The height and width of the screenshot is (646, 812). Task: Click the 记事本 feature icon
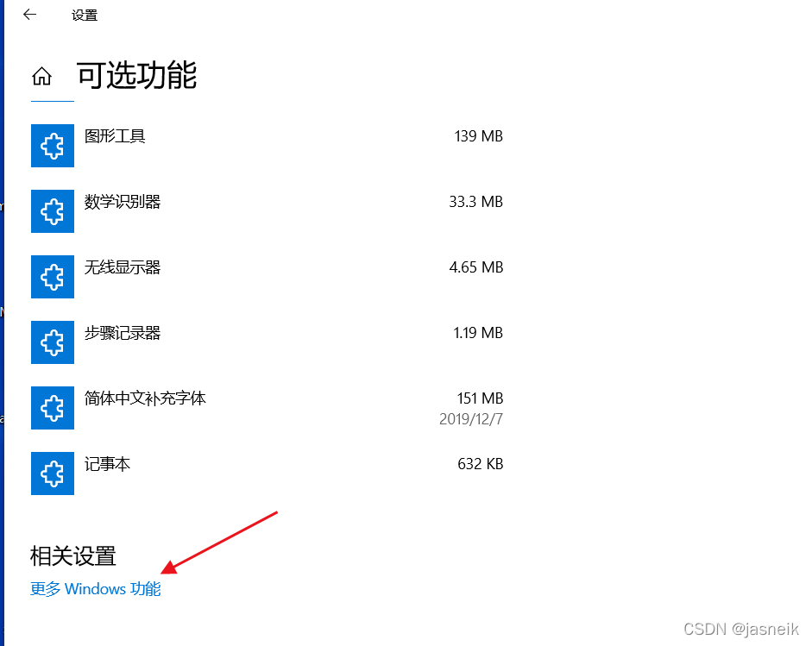click(x=52, y=474)
